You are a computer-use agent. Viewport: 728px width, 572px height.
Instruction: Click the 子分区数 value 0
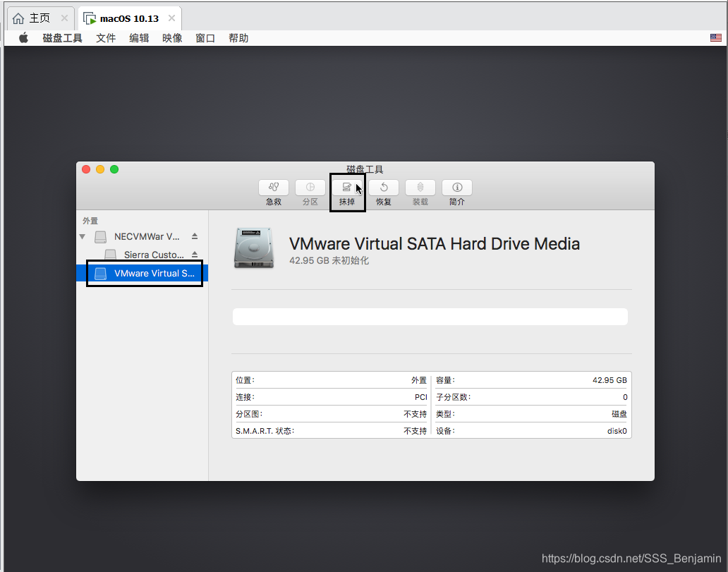[625, 397]
